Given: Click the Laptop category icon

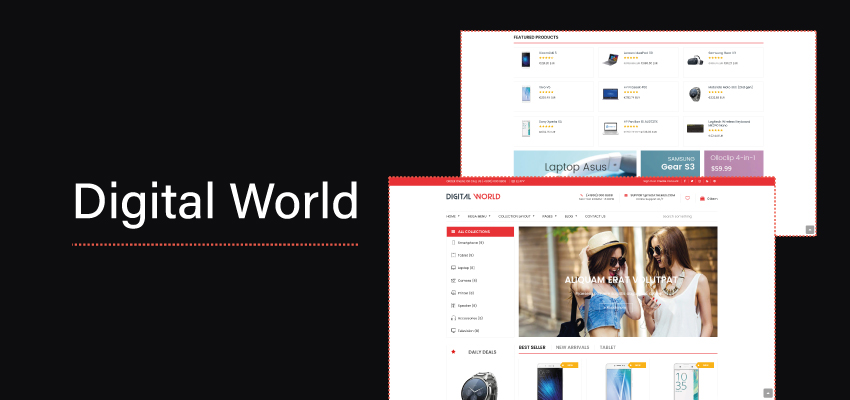Looking at the screenshot, I should click(453, 268).
